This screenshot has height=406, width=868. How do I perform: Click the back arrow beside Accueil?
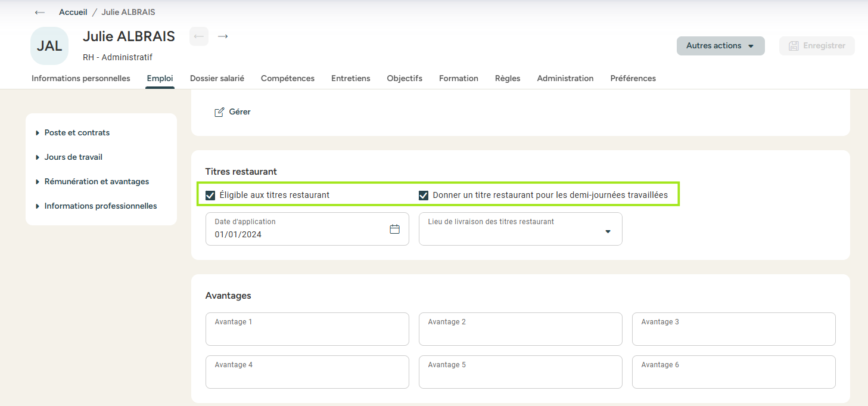pos(40,13)
